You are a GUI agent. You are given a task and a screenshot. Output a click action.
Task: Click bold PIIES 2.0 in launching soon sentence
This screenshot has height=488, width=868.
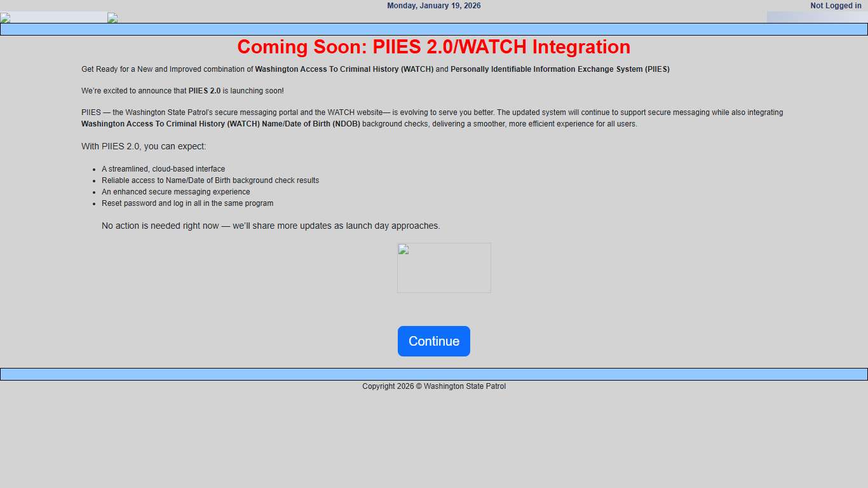204,91
